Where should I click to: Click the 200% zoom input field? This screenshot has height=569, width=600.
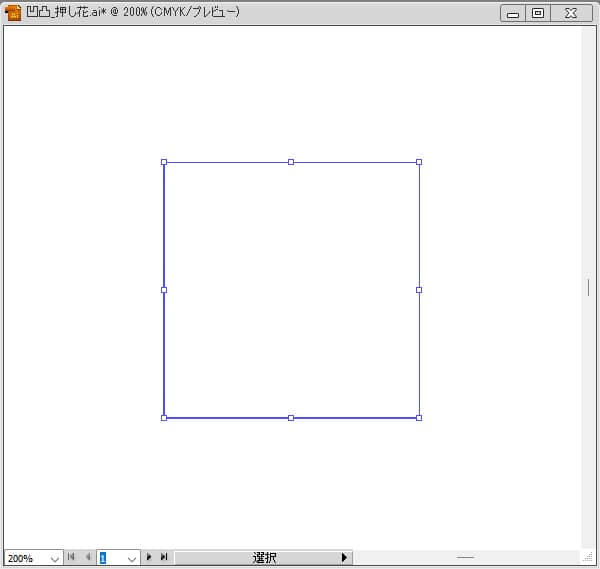click(x=24, y=558)
